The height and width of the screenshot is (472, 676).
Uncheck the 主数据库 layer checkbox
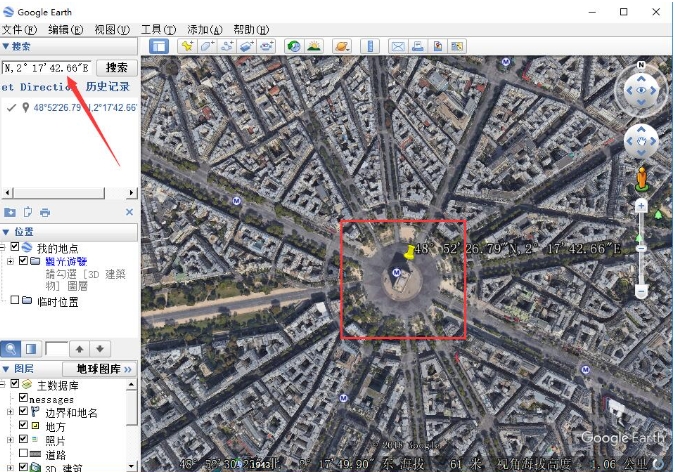click(15, 383)
